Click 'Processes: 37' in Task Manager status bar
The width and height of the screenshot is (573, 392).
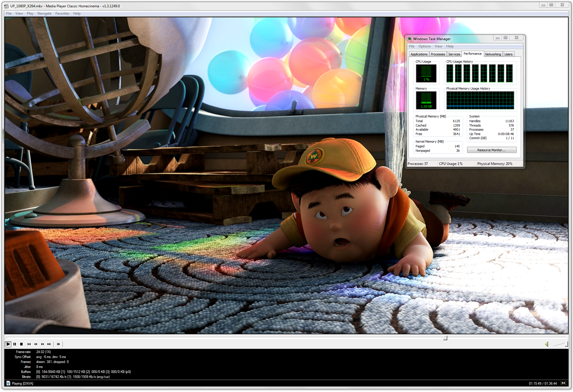tap(418, 164)
